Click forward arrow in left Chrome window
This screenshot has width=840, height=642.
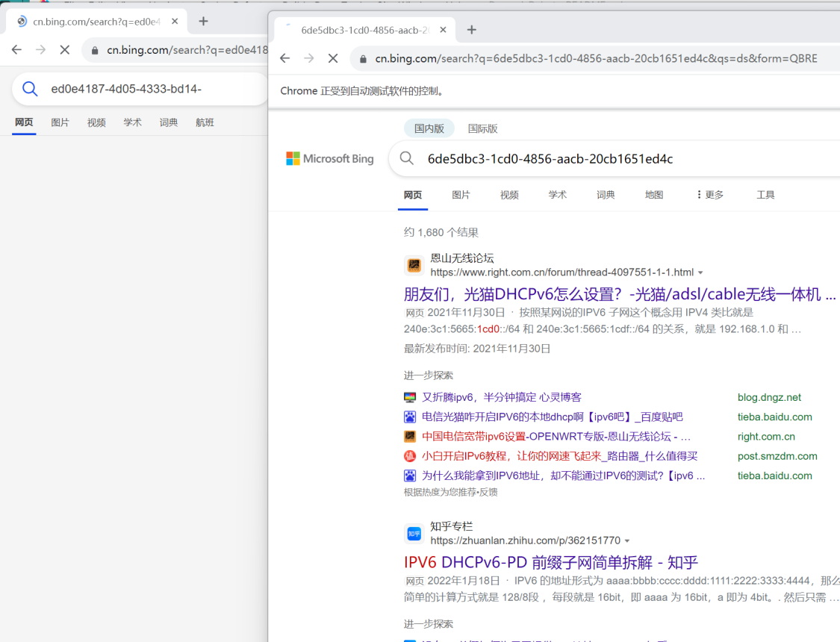[x=41, y=50]
